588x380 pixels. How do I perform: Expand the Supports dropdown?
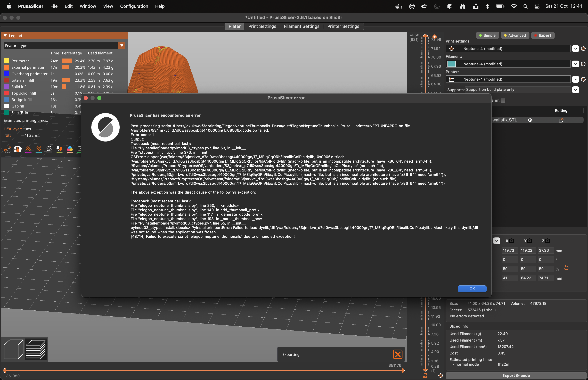point(576,90)
